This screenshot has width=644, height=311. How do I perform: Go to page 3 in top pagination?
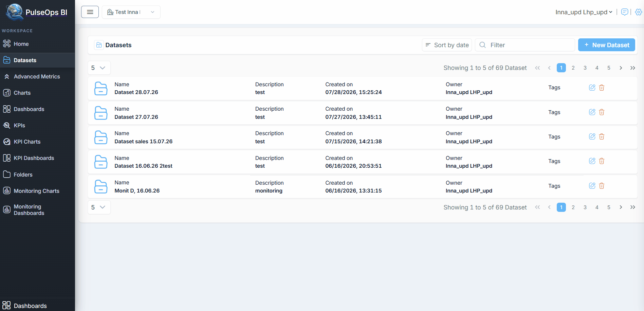585,68
